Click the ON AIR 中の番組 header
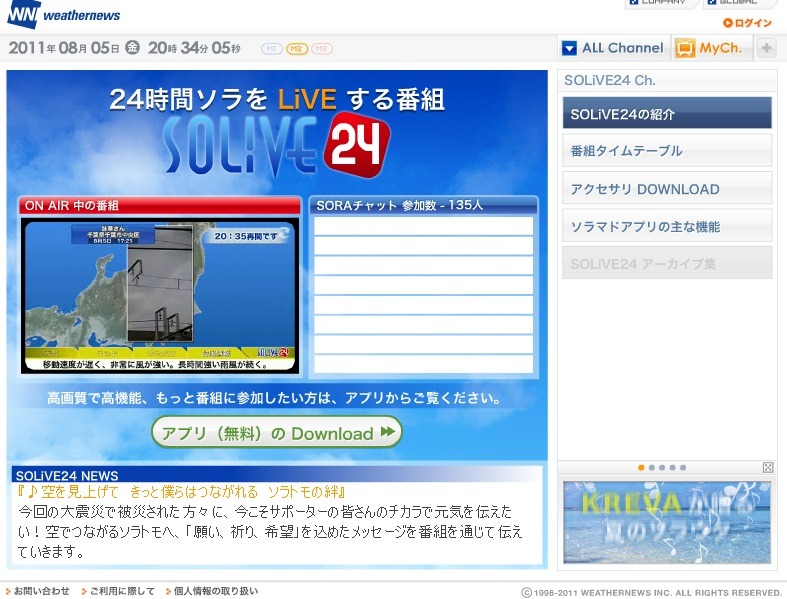This screenshot has height=599, width=787. [160, 205]
